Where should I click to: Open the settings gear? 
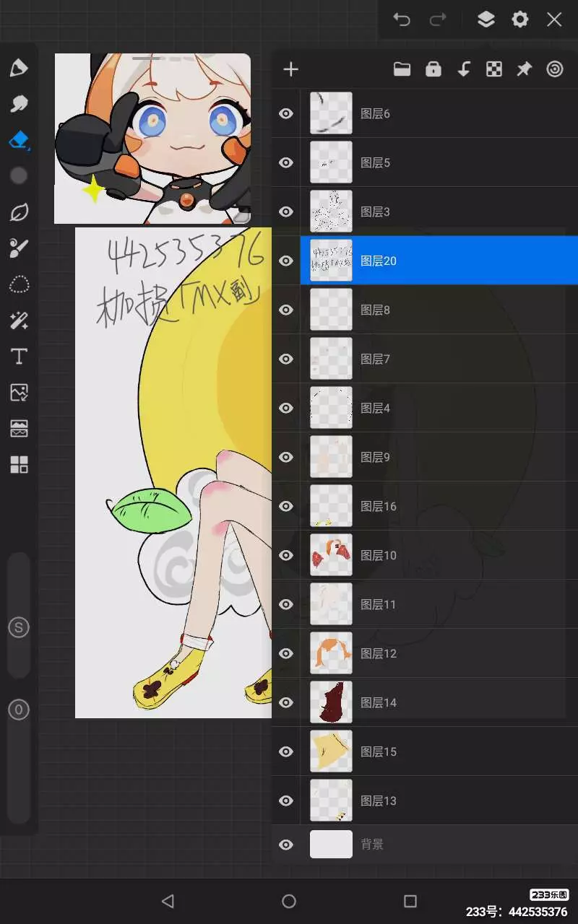point(520,19)
